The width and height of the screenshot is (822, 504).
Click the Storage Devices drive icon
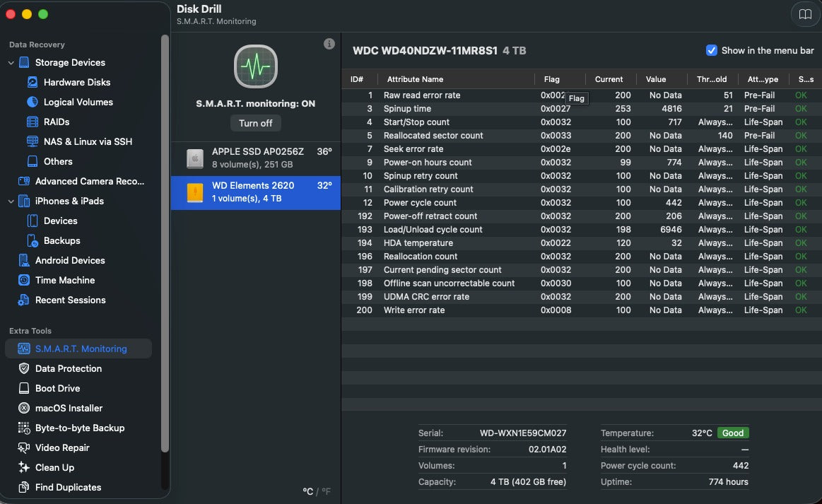23,62
